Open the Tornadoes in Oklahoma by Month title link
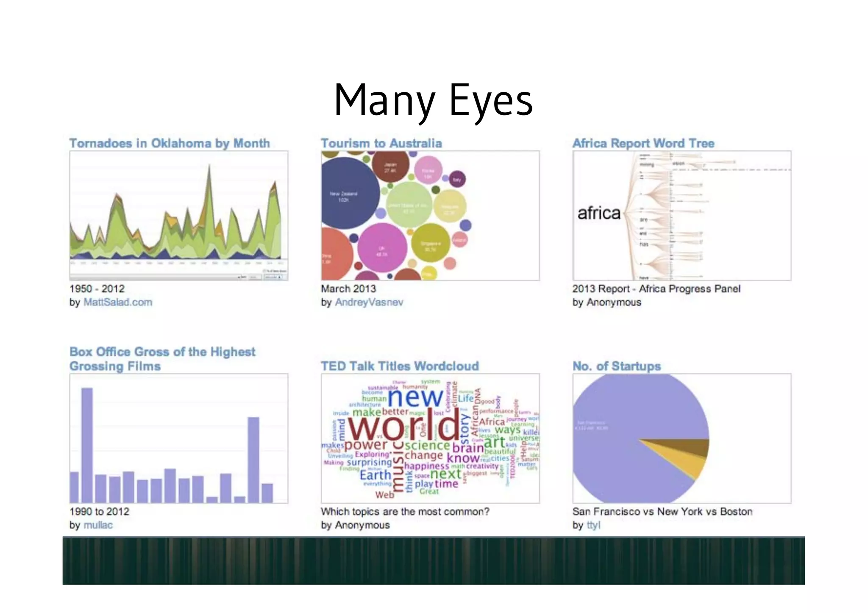The width and height of the screenshot is (868, 613). (170, 143)
